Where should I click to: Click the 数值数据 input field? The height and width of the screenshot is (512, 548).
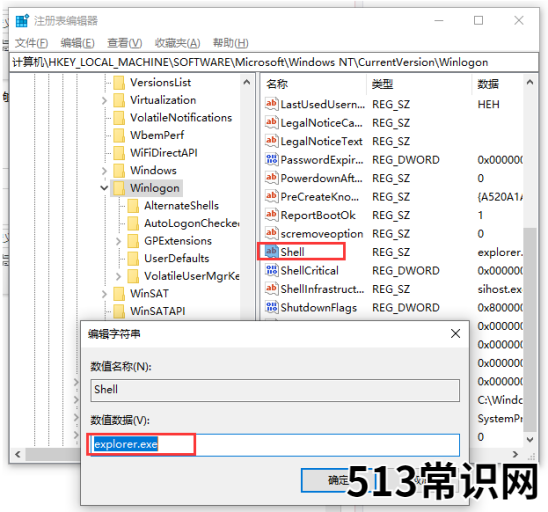(275, 445)
